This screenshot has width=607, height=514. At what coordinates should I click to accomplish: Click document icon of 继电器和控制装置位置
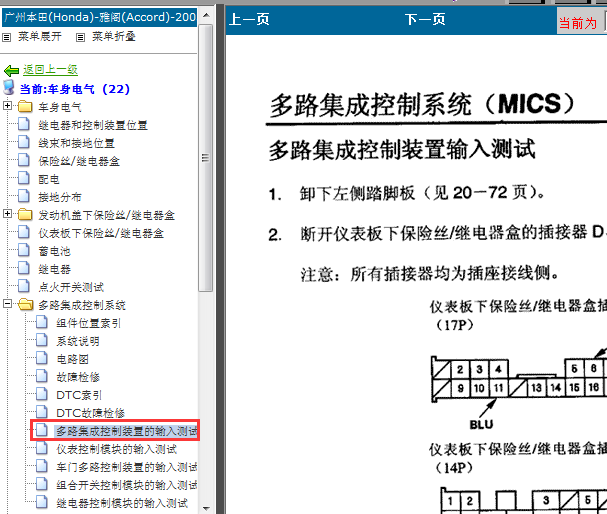coord(24,124)
